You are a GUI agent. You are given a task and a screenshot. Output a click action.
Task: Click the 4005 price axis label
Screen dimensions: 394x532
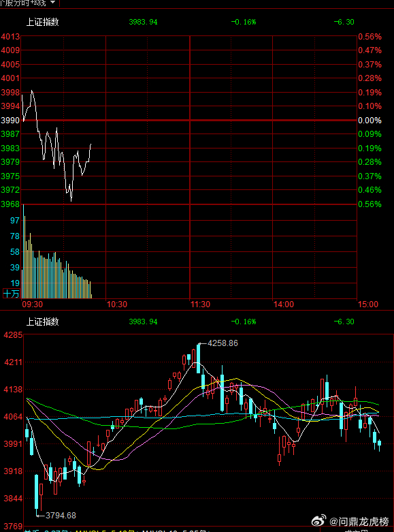click(10, 65)
